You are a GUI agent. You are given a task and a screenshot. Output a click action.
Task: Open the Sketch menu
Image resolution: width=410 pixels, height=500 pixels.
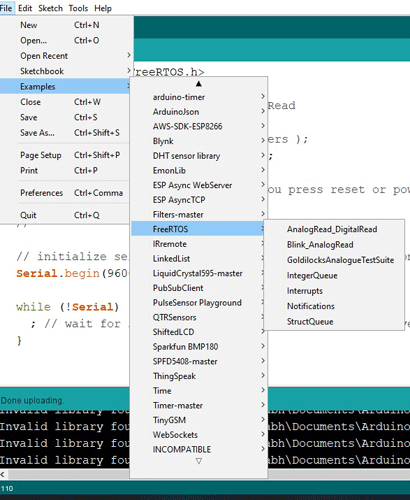click(x=50, y=8)
